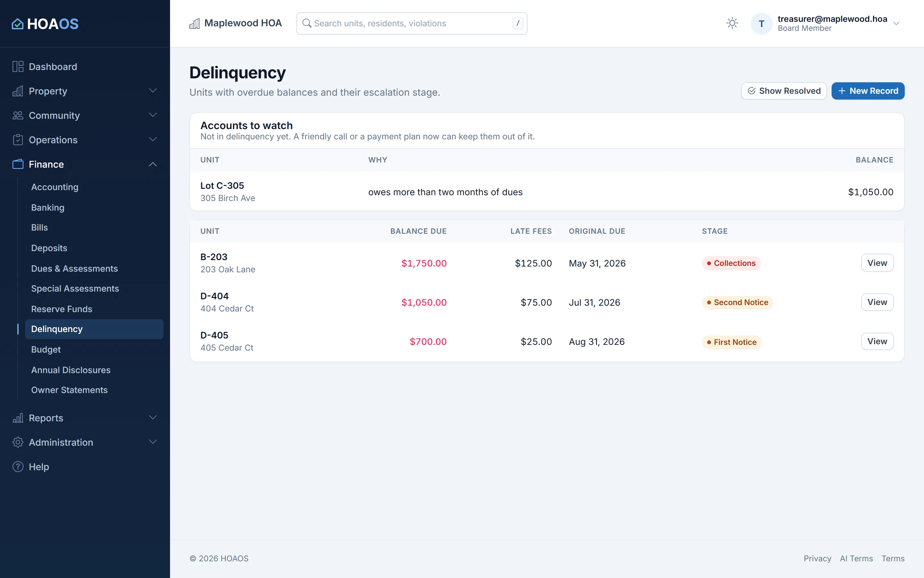
Task: Expand the Community menu chevron
Action: point(153,116)
